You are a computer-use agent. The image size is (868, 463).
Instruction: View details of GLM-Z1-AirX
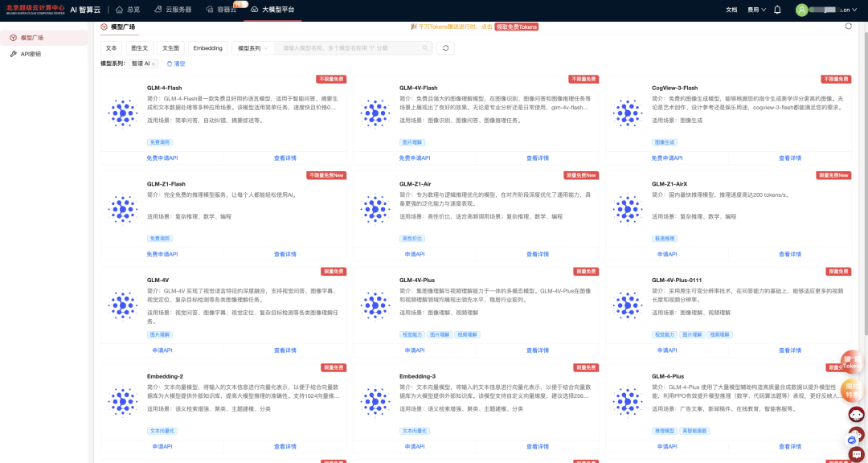click(x=790, y=254)
